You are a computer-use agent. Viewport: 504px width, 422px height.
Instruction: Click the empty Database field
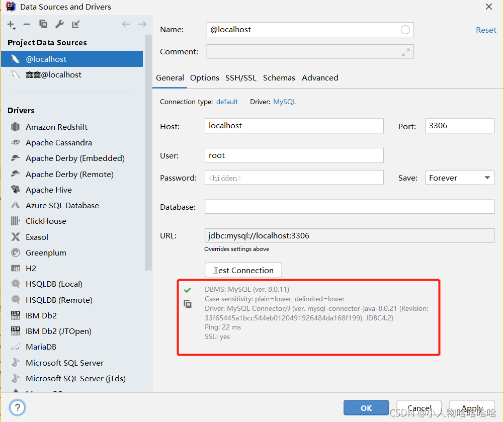point(350,207)
